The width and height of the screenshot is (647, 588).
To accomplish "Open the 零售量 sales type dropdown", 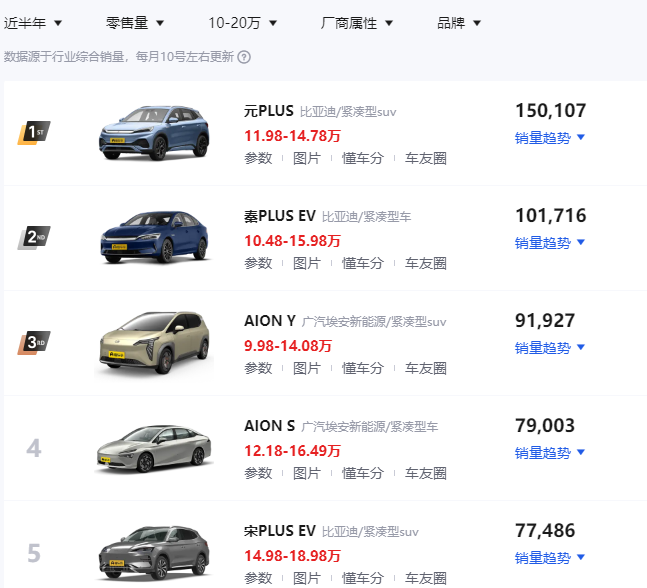I will point(135,23).
